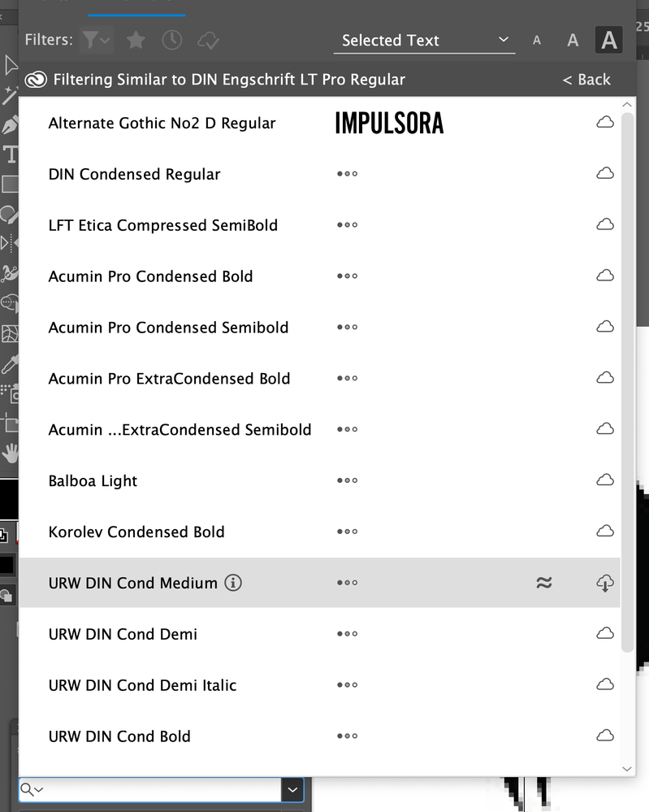This screenshot has height=812, width=649.
Task: Activate the Balboa Light font from cloud
Action: tap(605, 480)
